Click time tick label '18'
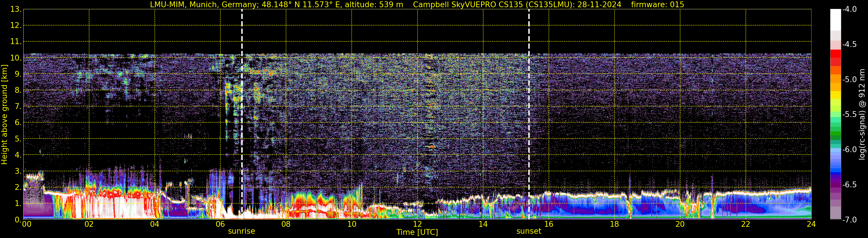Screen dimensions: 868x238 pyautogui.click(x=615, y=224)
